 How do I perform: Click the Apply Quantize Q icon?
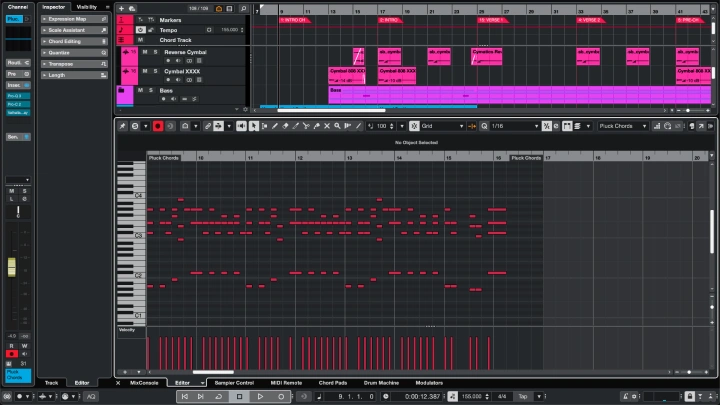(x=484, y=126)
